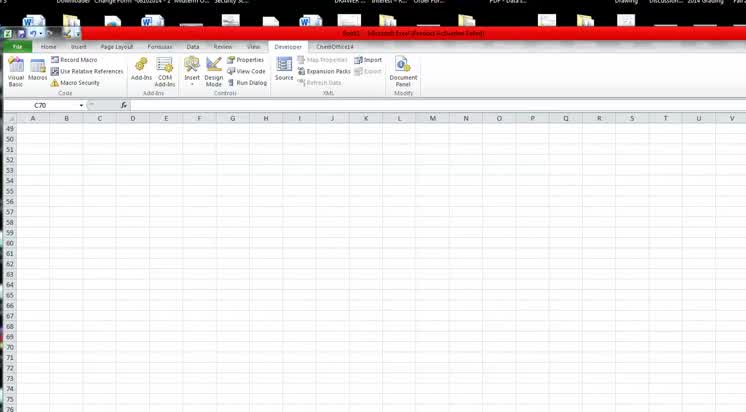Image resolution: width=746 pixels, height=412 pixels.
Task: Open the Visual Basic editor
Action: (x=16, y=72)
